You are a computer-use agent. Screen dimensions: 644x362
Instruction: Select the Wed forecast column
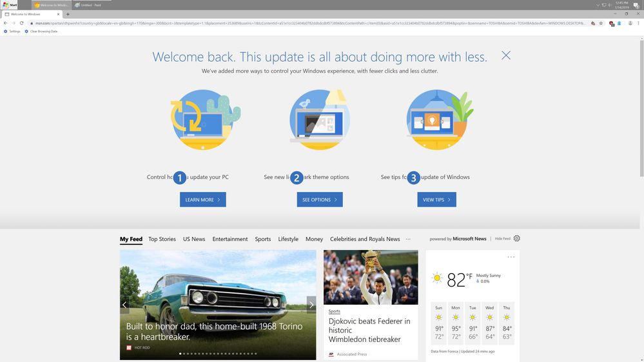point(489,323)
